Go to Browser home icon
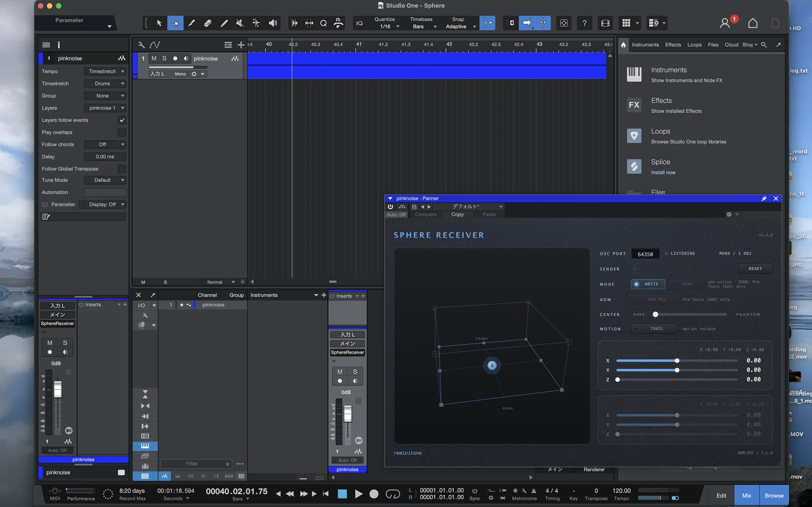This screenshot has height=507, width=812. (x=623, y=45)
